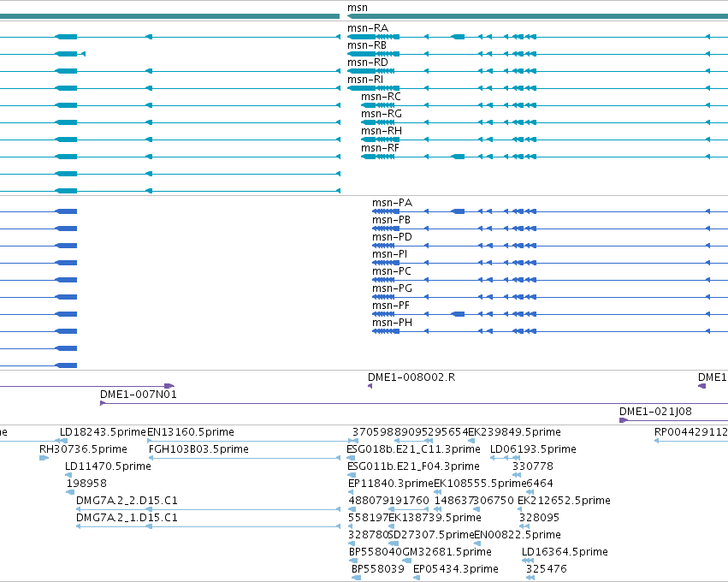Screen dimensions: 728x582
Task: Open the 325476 feature label
Action: [546, 569]
